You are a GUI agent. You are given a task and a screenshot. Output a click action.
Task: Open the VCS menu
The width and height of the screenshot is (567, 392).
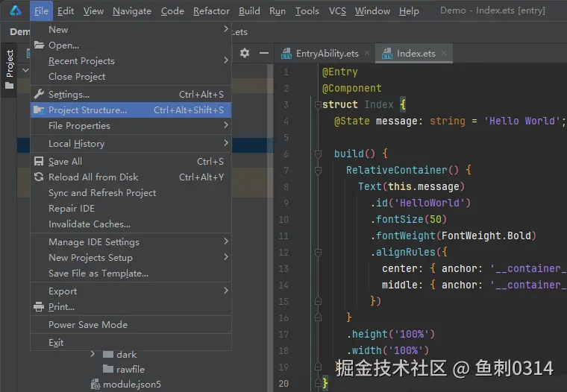[337, 11]
